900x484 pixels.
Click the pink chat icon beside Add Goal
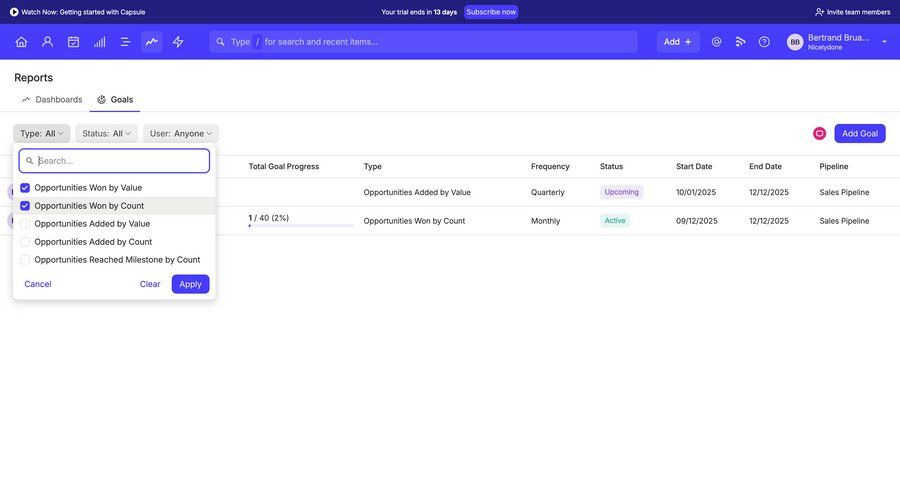(819, 133)
